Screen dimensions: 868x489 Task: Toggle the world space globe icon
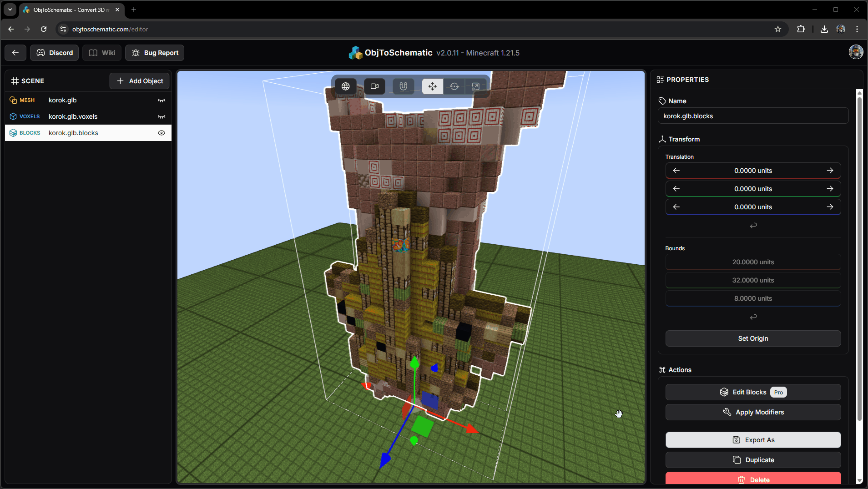346,86
